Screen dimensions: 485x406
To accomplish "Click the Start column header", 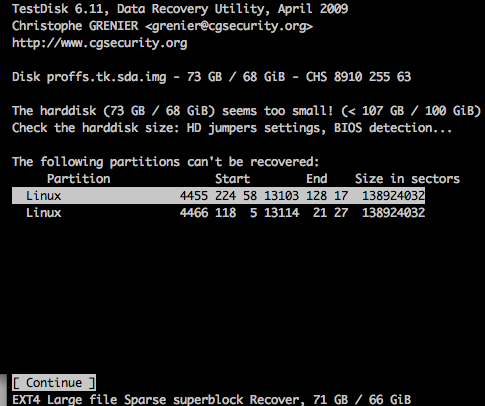I will [232, 179].
